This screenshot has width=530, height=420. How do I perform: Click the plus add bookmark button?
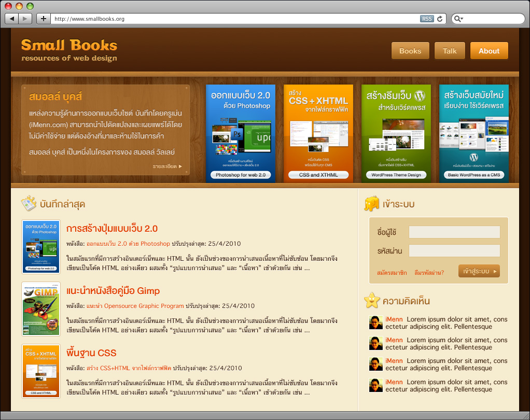[43, 19]
